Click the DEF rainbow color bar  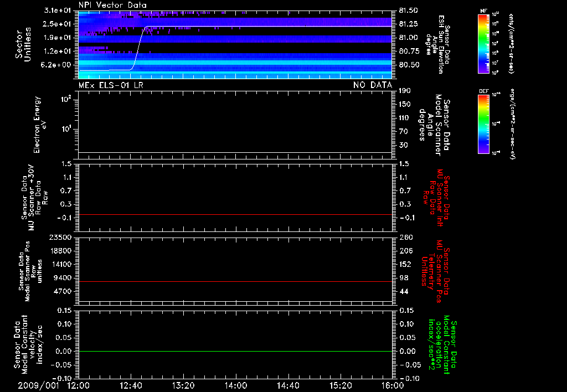pos(483,124)
